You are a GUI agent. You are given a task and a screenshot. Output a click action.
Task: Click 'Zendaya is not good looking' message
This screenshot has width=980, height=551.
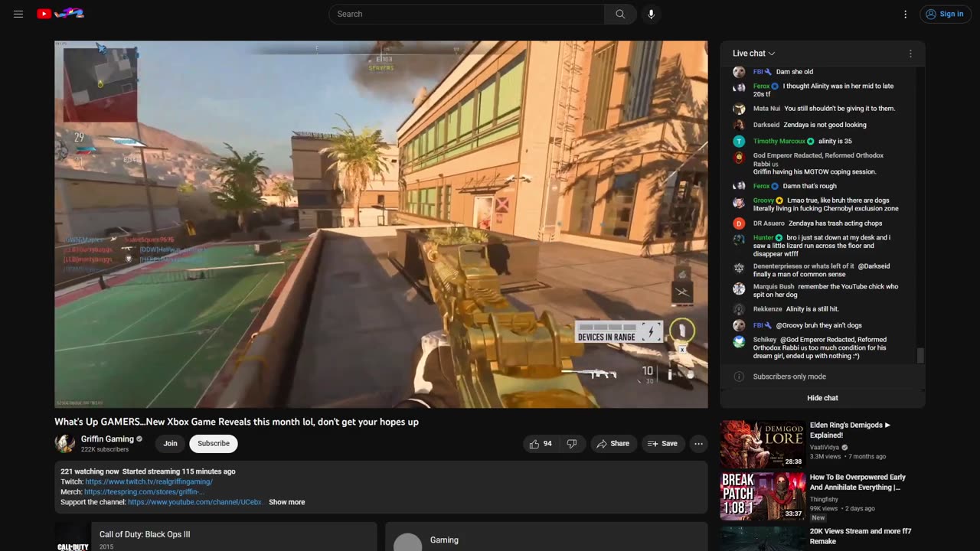click(x=825, y=125)
